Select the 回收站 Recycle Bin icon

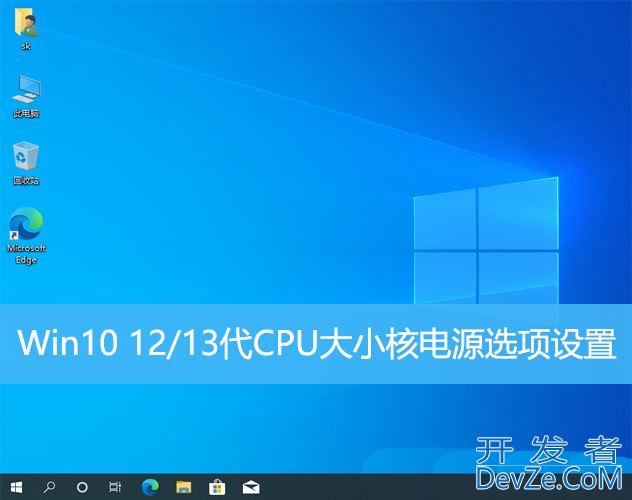[x=26, y=157]
